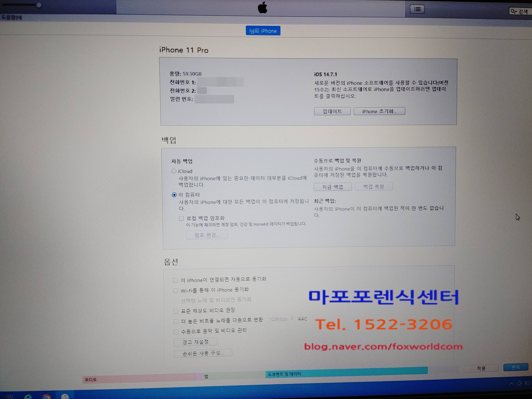Check 표준 해상도 비디오 권장 option
This screenshot has width=532, height=399.
176,311
